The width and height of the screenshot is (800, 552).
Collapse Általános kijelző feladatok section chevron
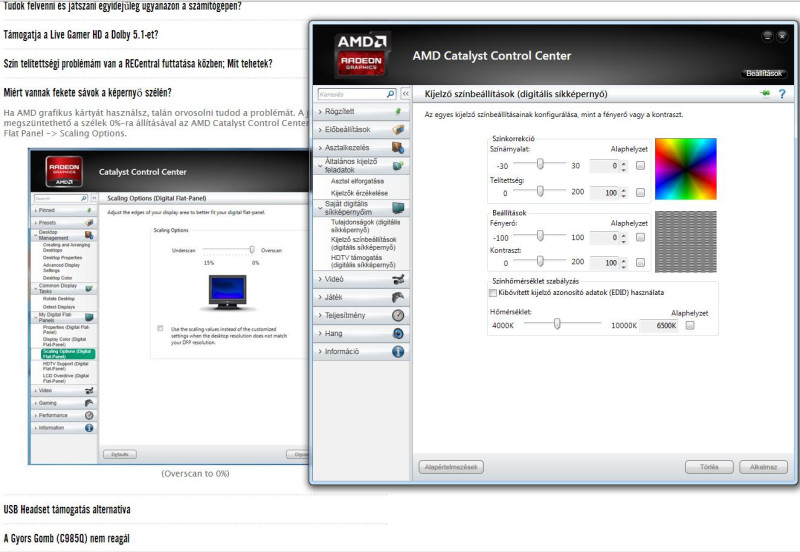[320, 165]
